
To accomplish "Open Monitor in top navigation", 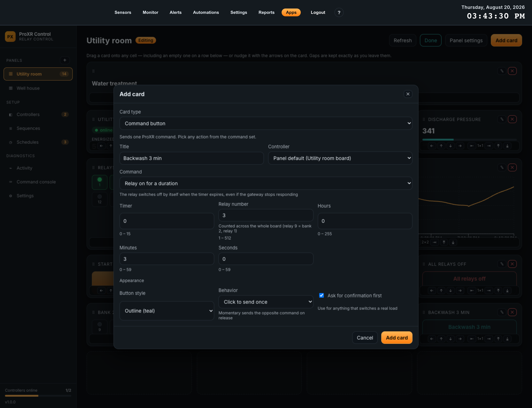I will (150, 12).
